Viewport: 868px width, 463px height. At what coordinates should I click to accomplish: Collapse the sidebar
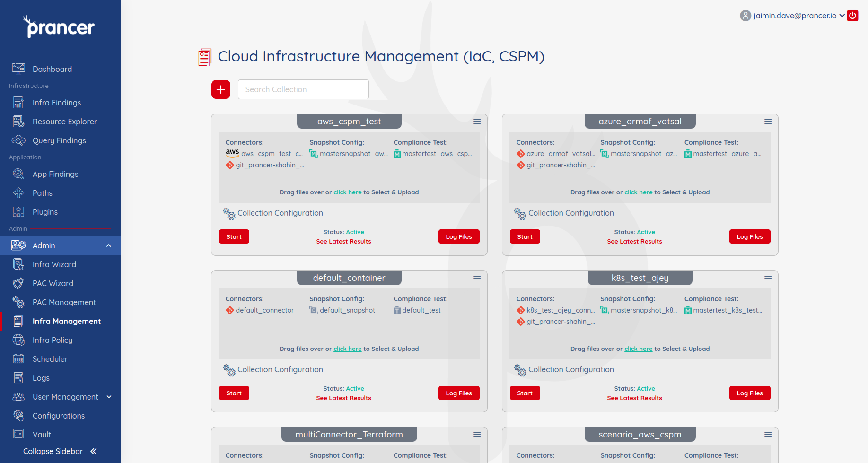60,451
